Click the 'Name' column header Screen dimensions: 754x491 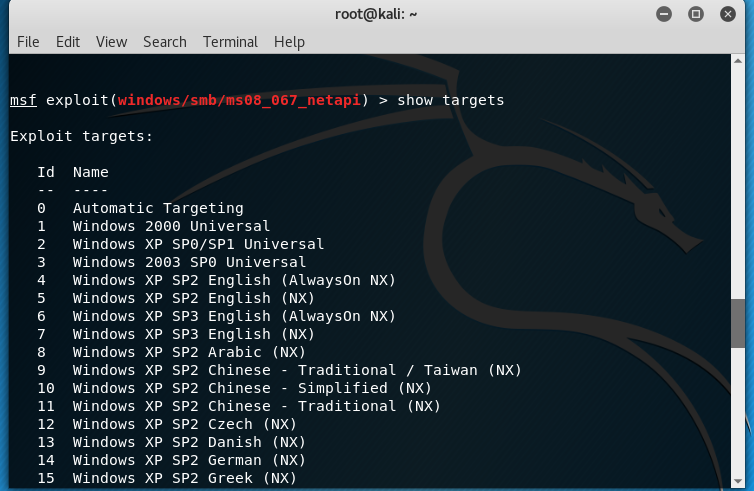(x=90, y=172)
